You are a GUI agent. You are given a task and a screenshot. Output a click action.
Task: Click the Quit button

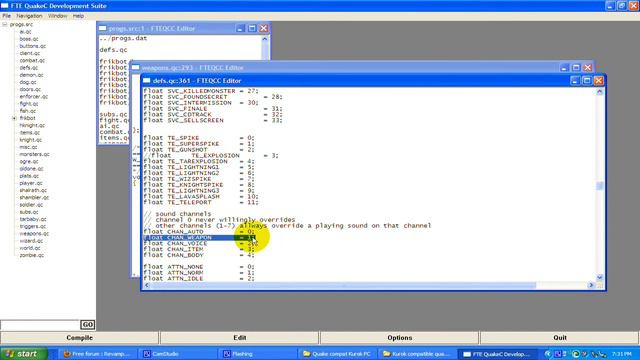coord(560,338)
